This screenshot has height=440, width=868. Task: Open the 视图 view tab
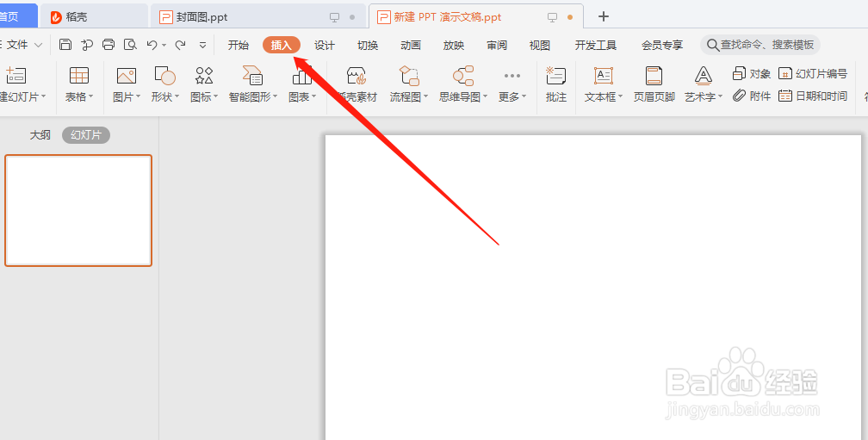(540, 46)
